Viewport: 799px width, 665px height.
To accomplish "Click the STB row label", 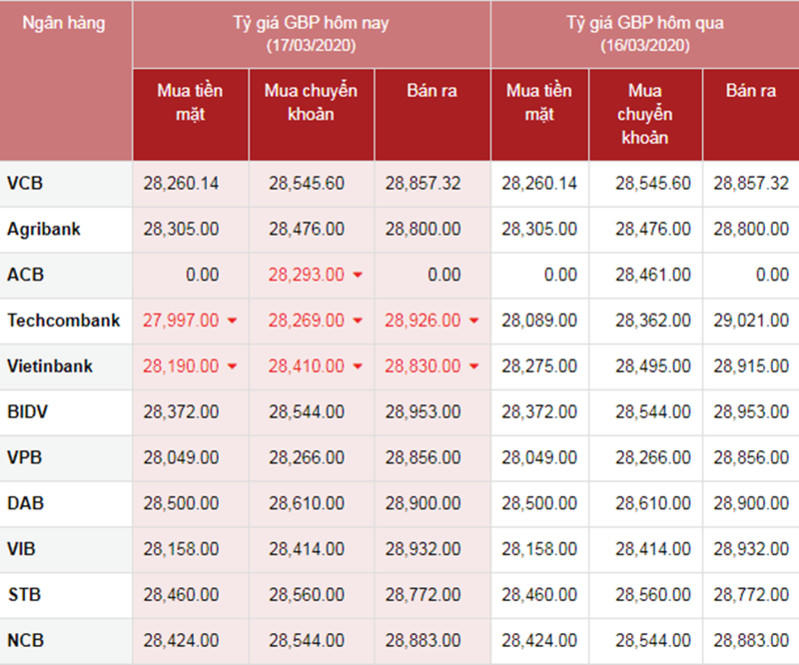I will coord(24,595).
